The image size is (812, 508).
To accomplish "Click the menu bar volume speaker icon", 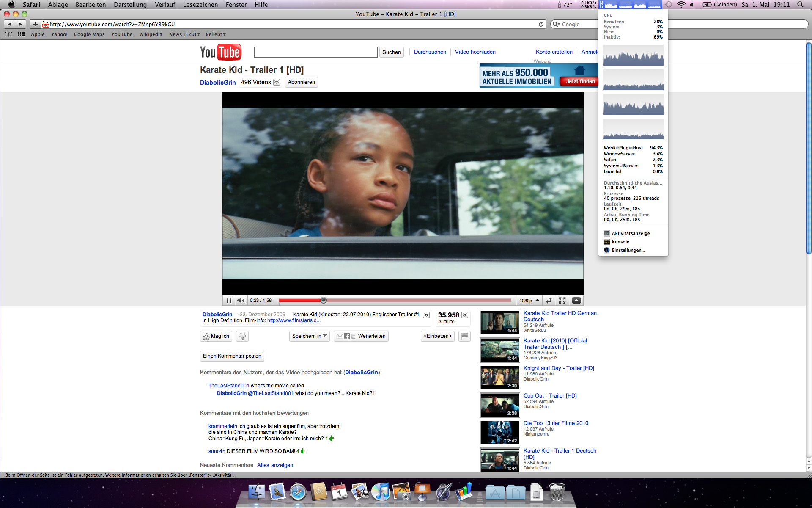I will point(692,4).
